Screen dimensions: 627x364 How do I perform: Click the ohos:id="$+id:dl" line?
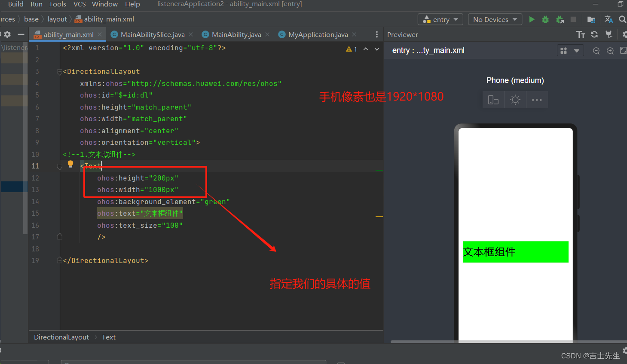coord(116,95)
